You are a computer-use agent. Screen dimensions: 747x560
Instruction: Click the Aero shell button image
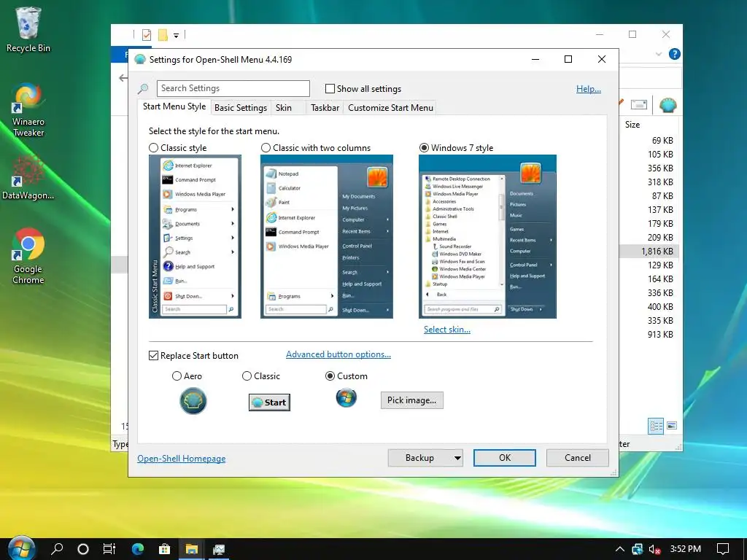(193, 400)
